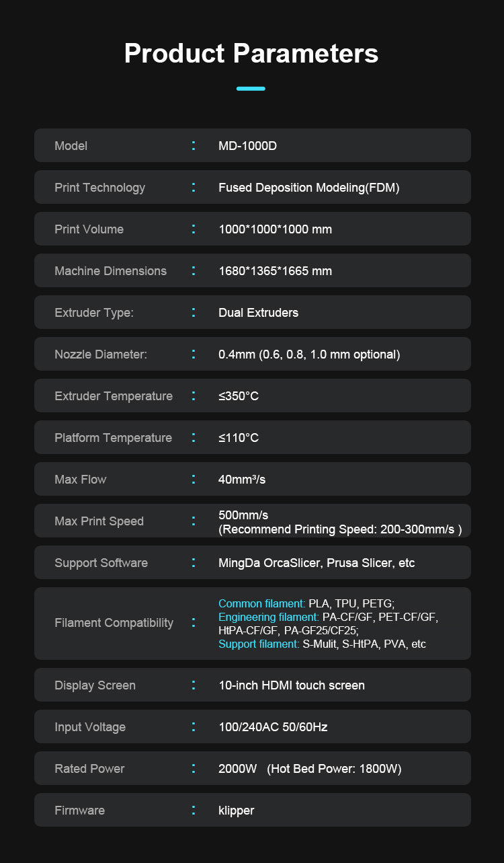
Task: Click the 1000*1000*1000 mm print volume value
Action: (x=275, y=229)
